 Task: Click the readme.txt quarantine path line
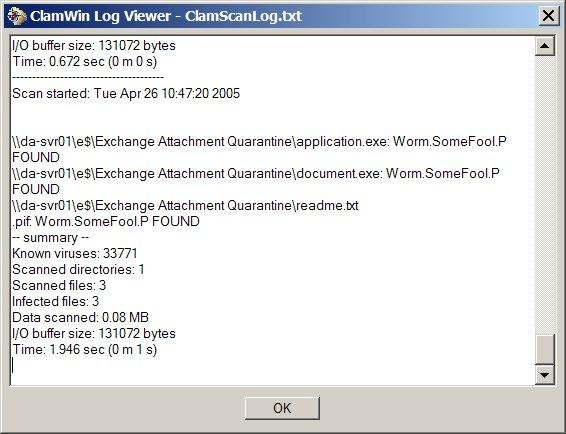(x=185, y=205)
